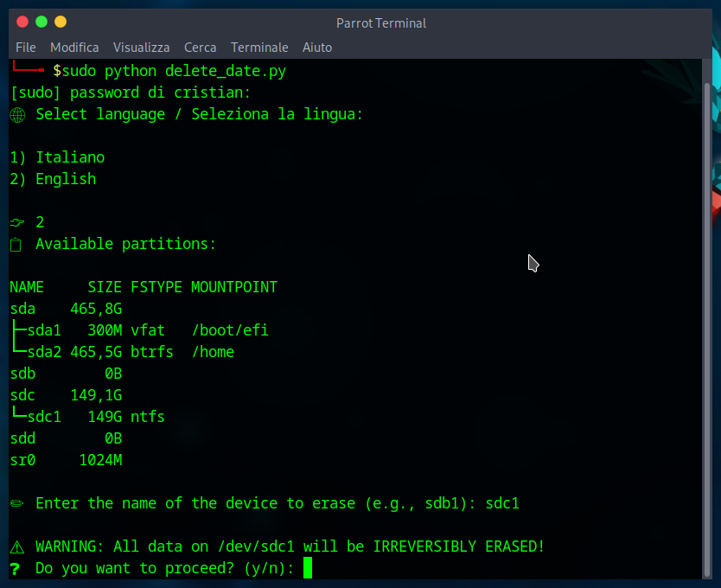Open the File menu
721x588 pixels.
25,48
